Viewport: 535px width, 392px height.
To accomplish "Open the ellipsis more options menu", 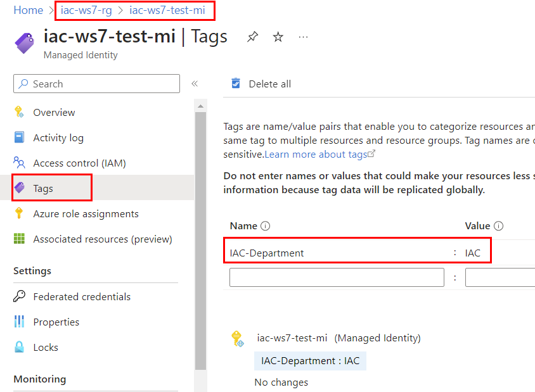I will 303,37.
